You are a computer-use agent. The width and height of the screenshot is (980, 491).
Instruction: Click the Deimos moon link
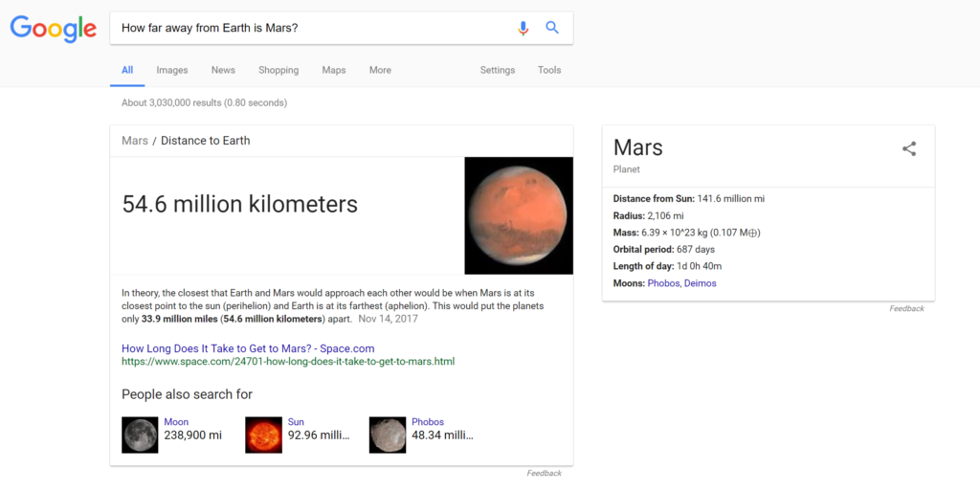point(700,283)
